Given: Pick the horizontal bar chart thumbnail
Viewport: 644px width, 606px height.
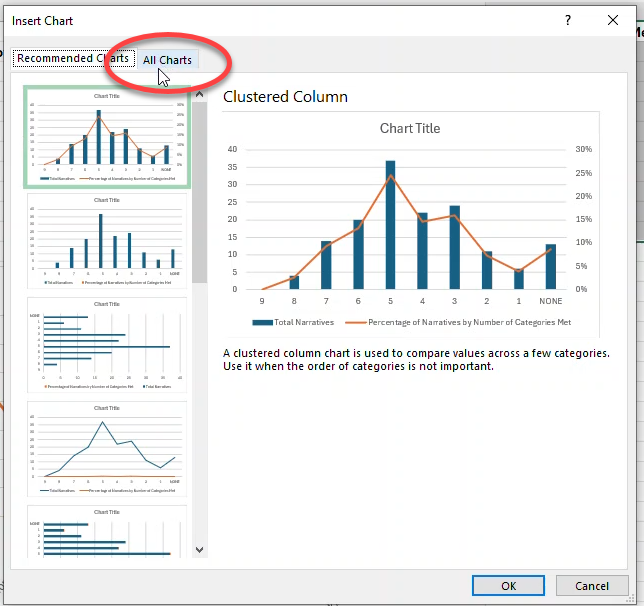Looking at the screenshot, I should tap(107, 344).
